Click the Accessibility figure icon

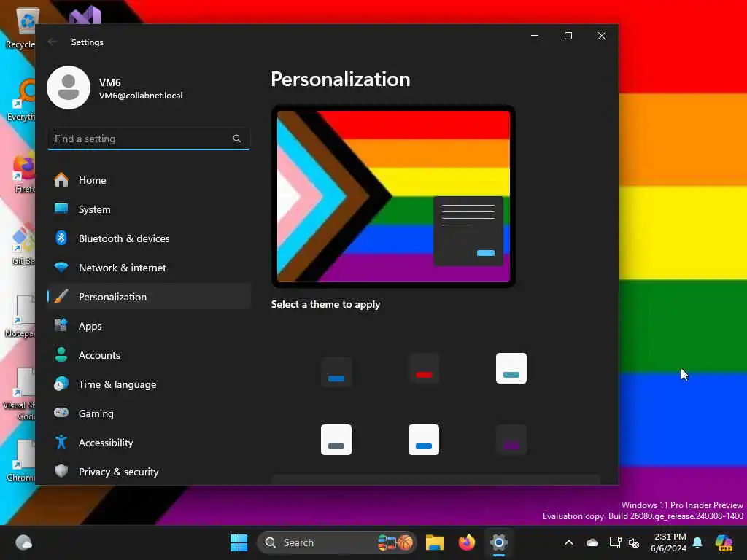click(x=61, y=442)
